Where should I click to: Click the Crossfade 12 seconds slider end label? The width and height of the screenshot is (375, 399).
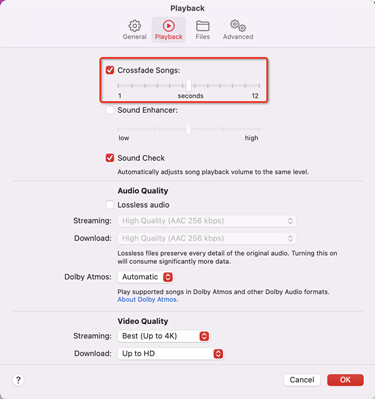point(255,96)
